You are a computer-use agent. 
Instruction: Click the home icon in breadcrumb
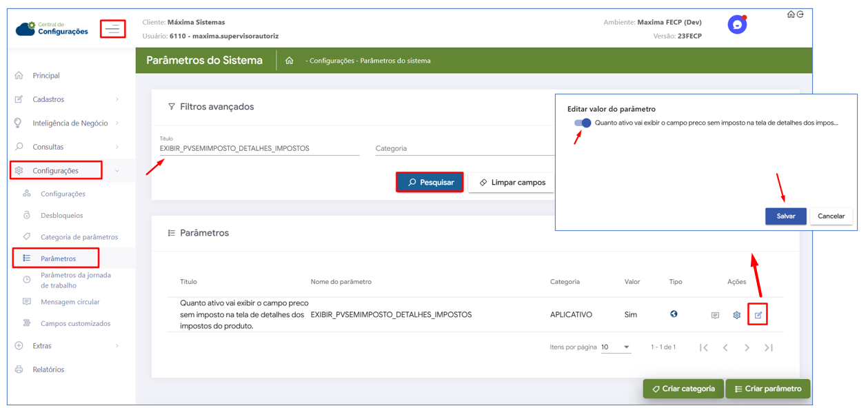tap(290, 61)
